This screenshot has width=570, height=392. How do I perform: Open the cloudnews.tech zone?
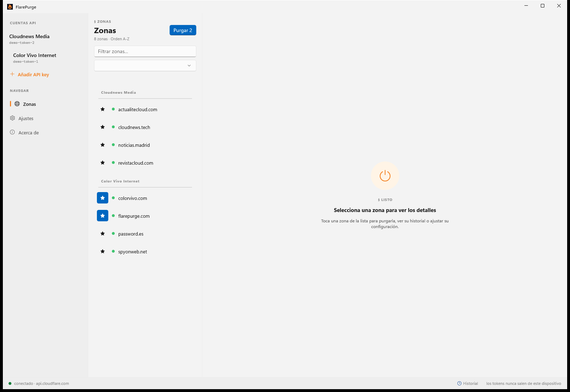pos(145,127)
